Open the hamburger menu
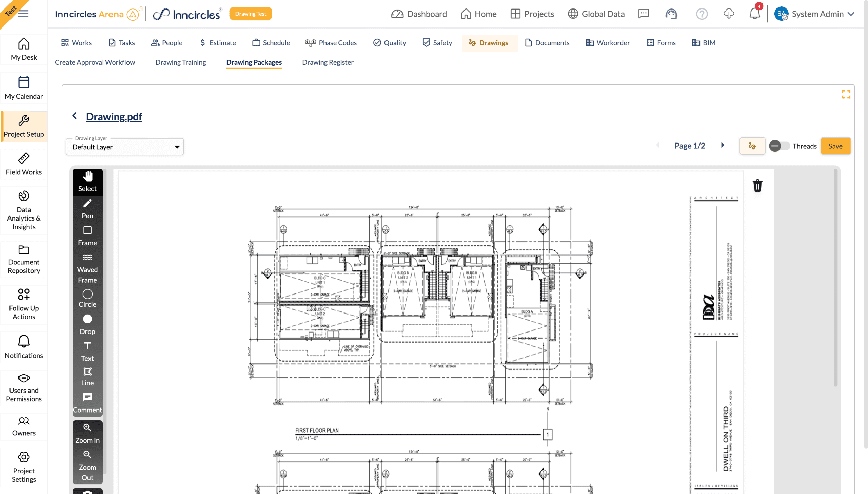The width and height of the screenshot is (868, 494). pyautogui.click(x=23, y=14)
